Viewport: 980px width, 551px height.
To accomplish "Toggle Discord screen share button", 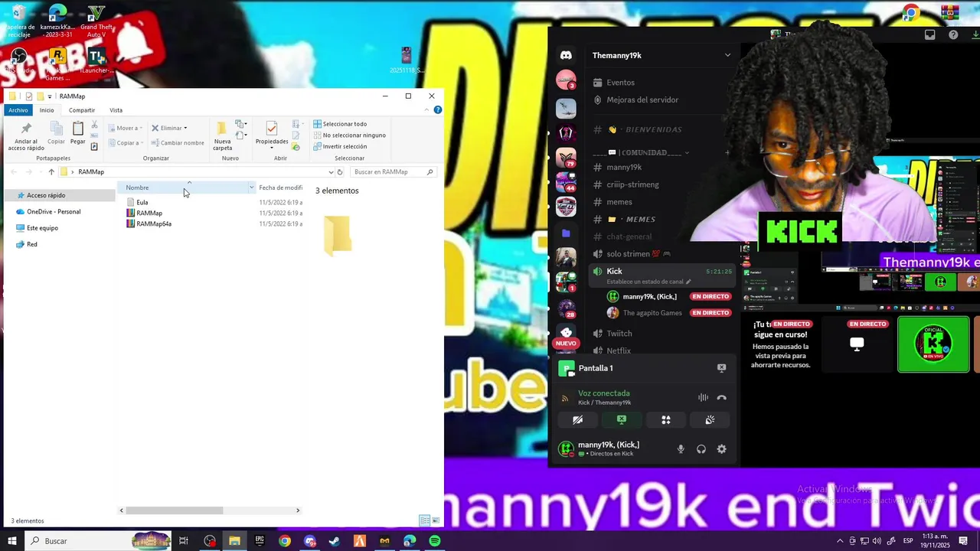I will tap(622, 420).
